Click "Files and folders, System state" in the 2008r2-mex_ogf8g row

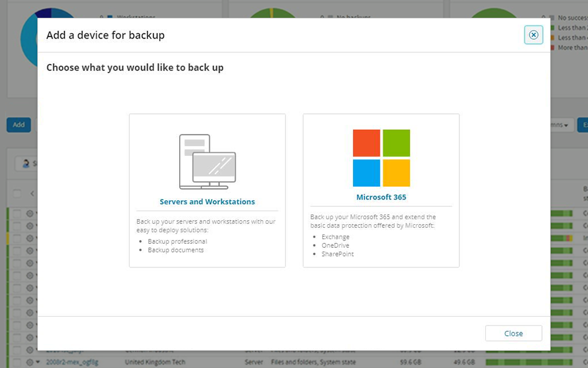(x=313, y=362)
